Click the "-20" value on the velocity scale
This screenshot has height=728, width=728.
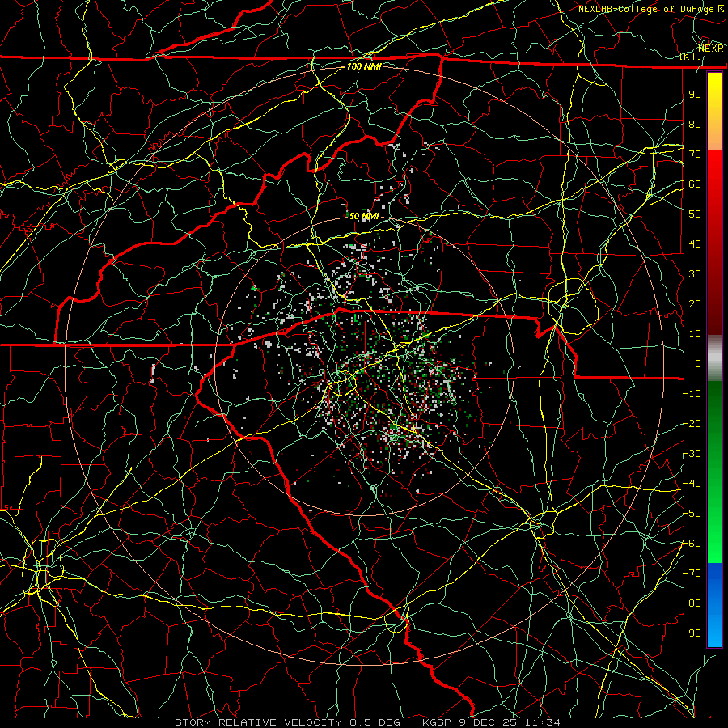692,424
